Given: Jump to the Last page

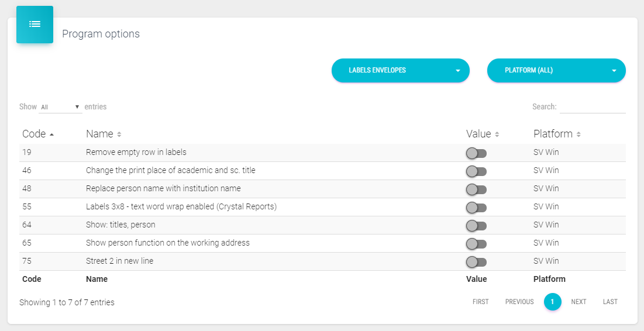Looking at the screenshot, I should click(x=610, y=302).
